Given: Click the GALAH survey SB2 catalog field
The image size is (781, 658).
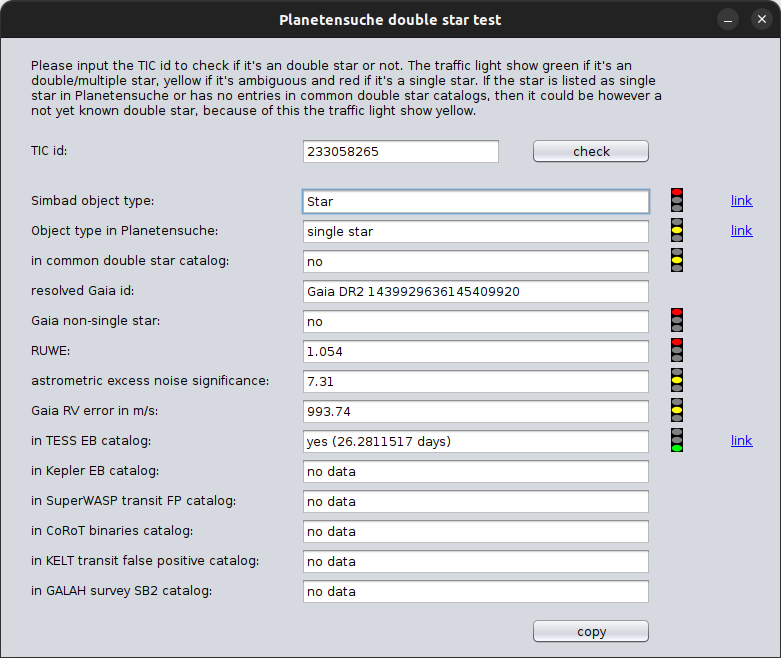Looking at the screenshot, I should tap(476, 591).
